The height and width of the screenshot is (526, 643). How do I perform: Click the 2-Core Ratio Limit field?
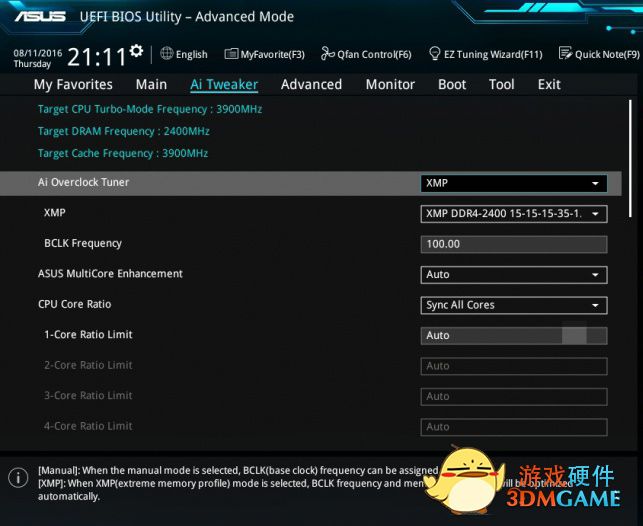(514, 366)
